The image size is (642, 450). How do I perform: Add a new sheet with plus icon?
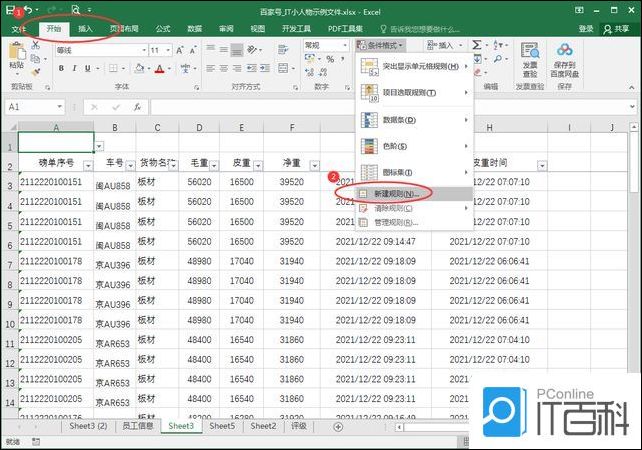point(337,427)
